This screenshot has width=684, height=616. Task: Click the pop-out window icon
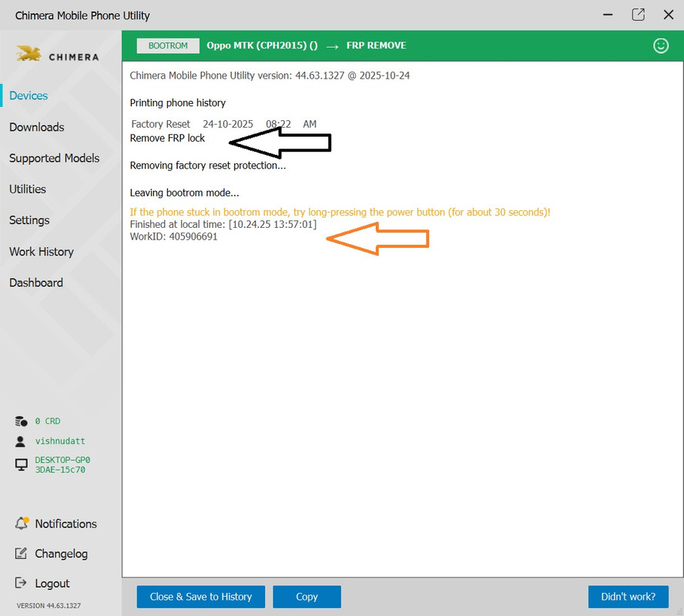pyautogui.click(x=639, y=15)
